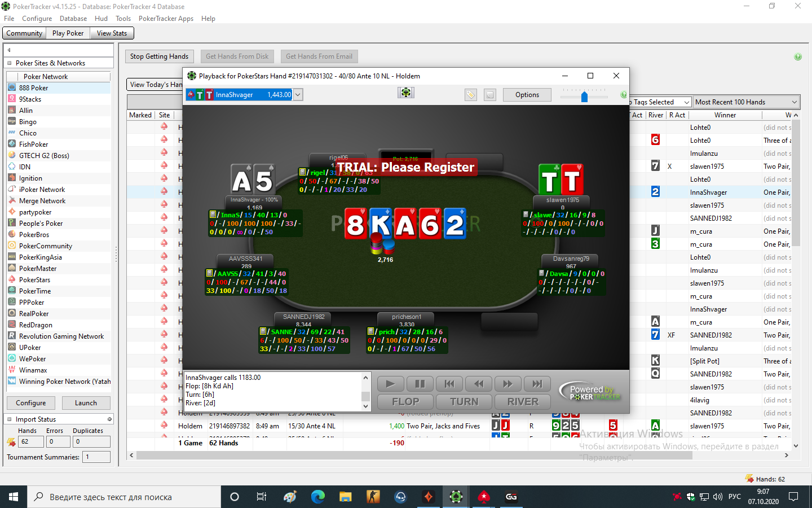Click the green help icon at top right
The width and height of the screenshot is (812, 508).
click(798, 56)
